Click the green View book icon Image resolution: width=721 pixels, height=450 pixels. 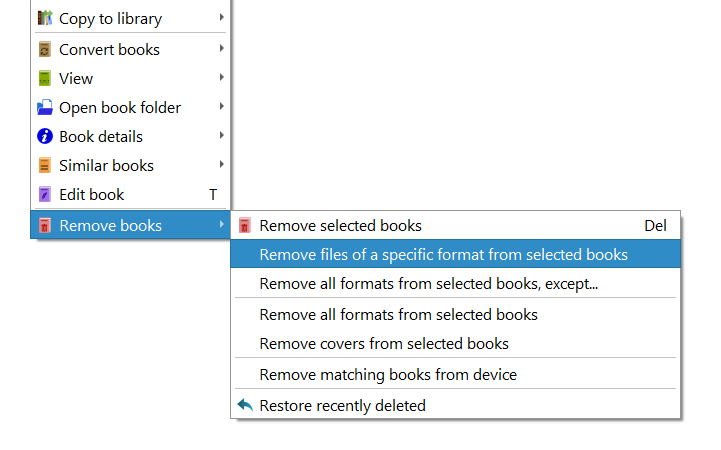click(45, 78)
